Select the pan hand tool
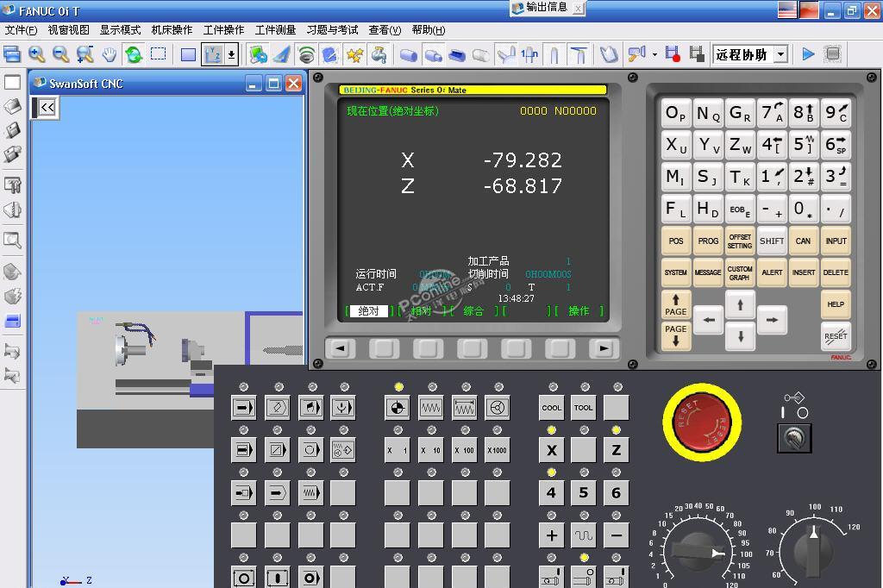 (x=110, y=54)
